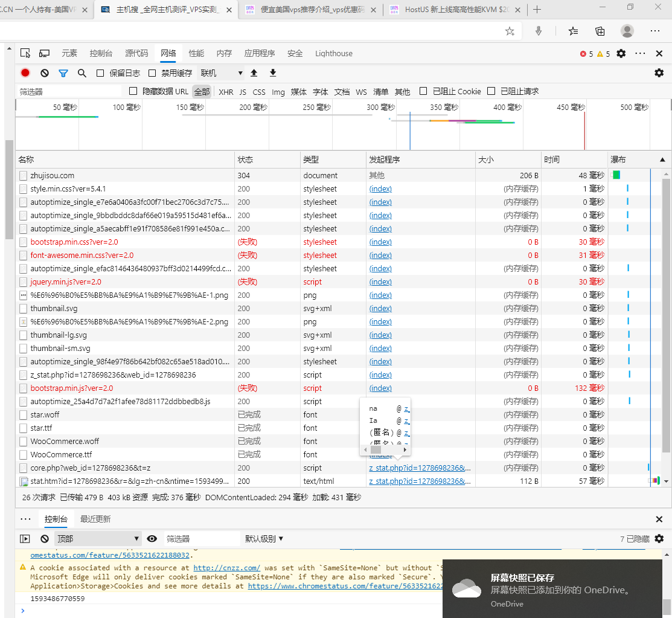The image size is (672, 618).
Task: Open a new browser tab
Action: 537,10
